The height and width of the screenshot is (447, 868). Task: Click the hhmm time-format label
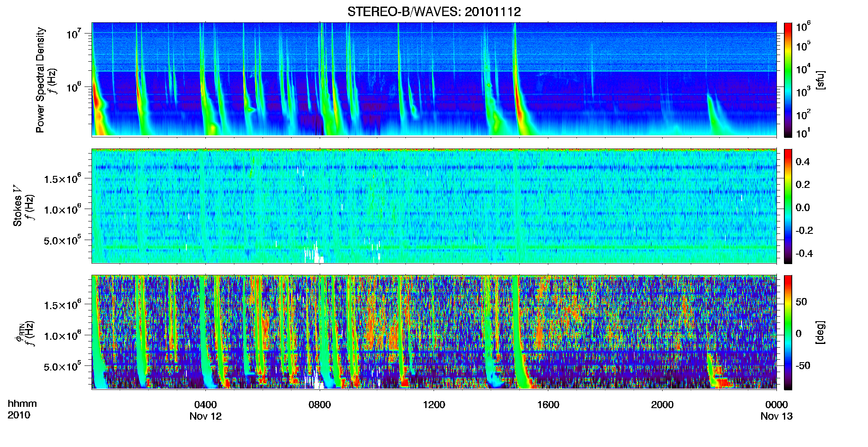click(22, 404)
